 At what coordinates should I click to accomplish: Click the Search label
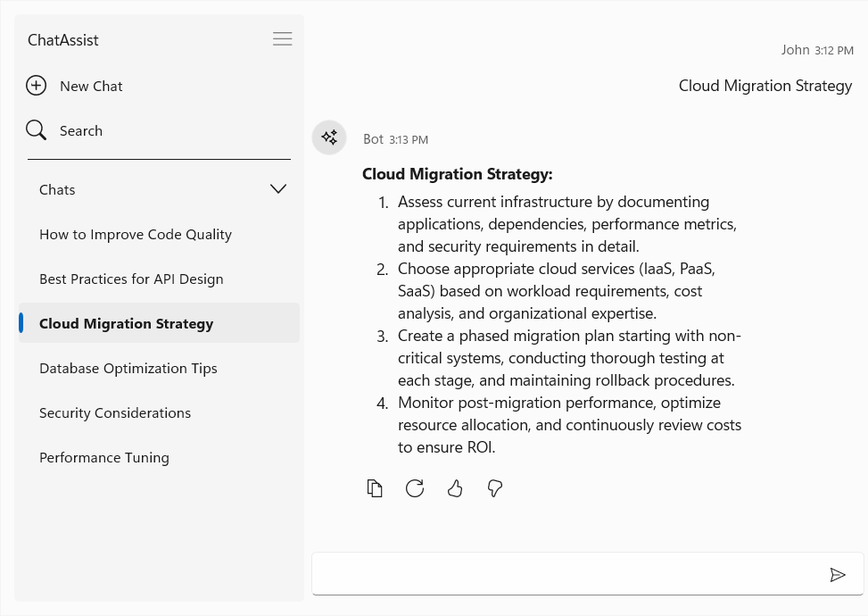pos(81,130)
